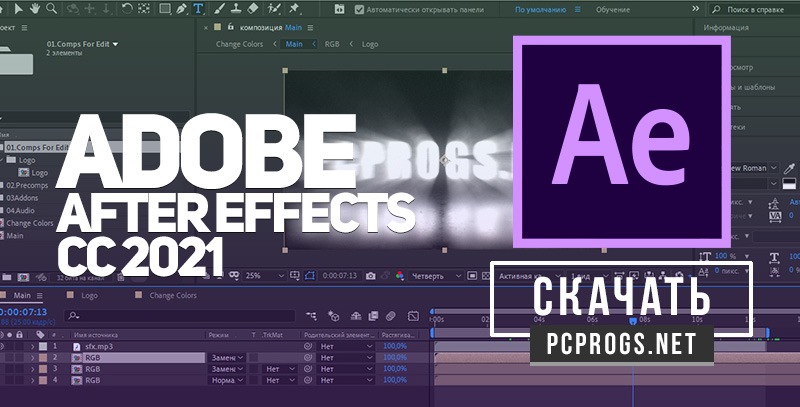Select the Brush tool
The image size is (800, 407).
(x=219, y=8)
